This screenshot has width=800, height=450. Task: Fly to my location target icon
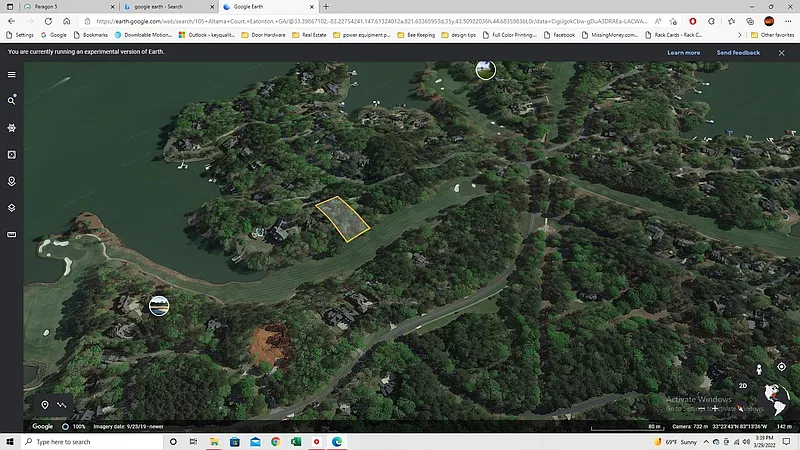[781, 367]
